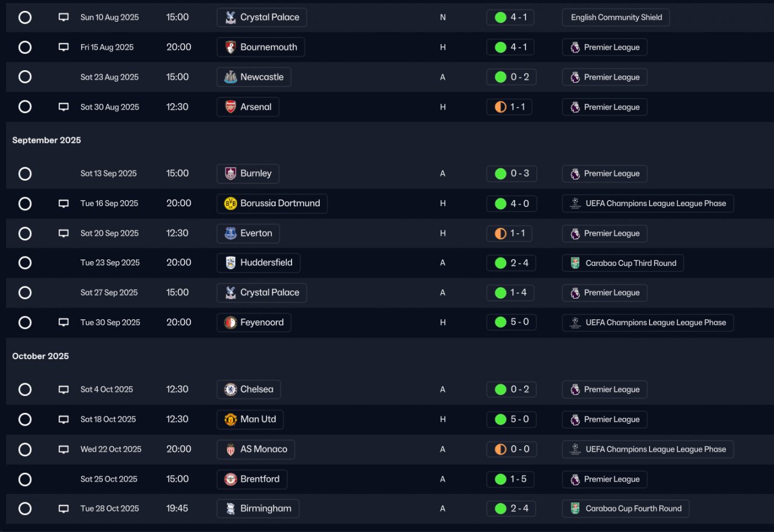774x532 pixels.
Task: Open the English Community Shield competition link
Action: 616,18
